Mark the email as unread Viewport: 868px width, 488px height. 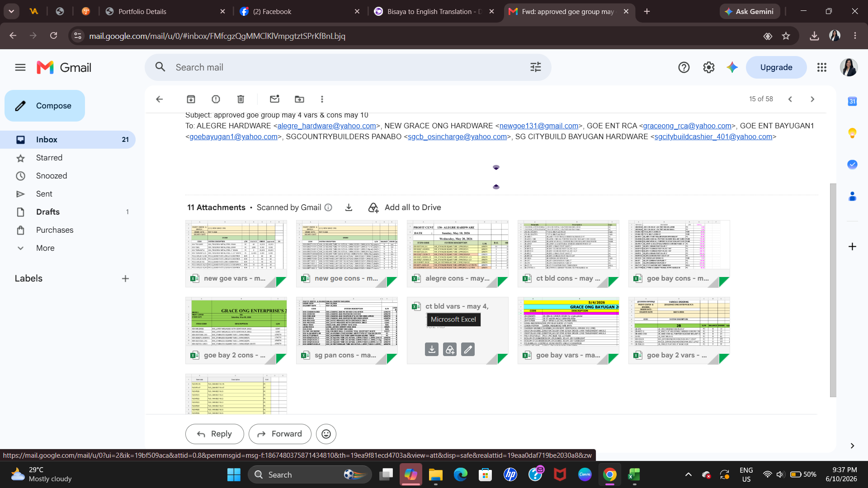coord(274,99)
